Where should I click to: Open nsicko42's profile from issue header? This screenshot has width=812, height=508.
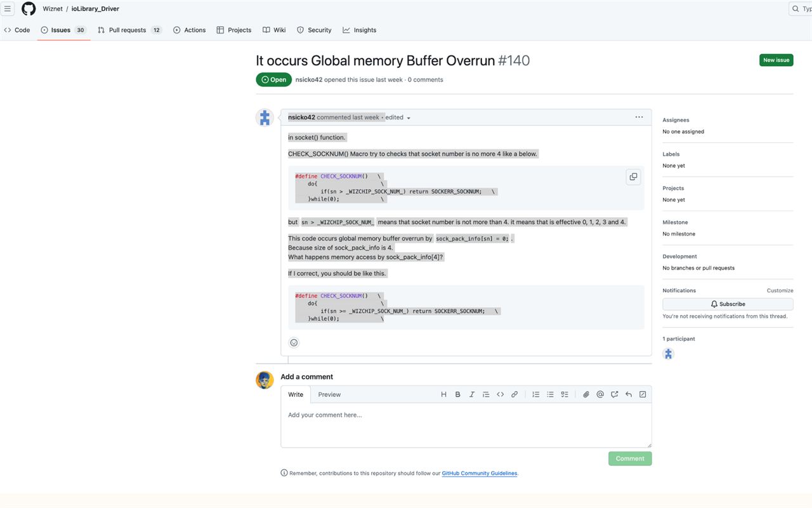click(309, 80)
